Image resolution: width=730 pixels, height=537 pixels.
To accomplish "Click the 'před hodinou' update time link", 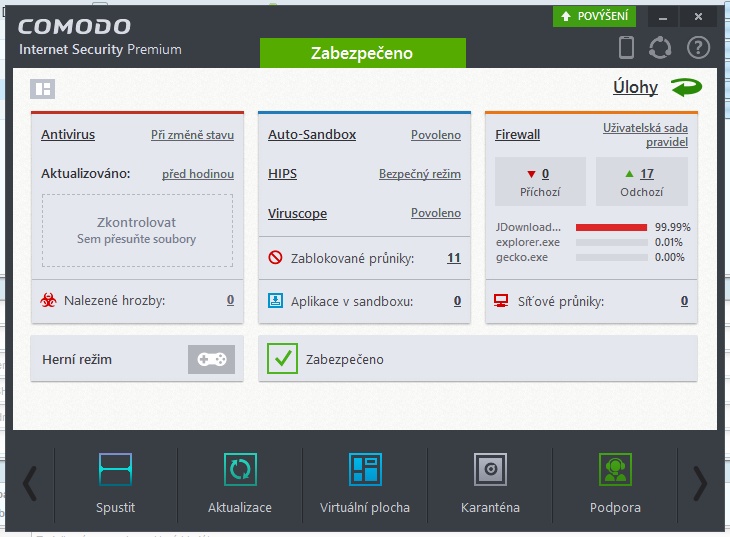I will (198, 174).
